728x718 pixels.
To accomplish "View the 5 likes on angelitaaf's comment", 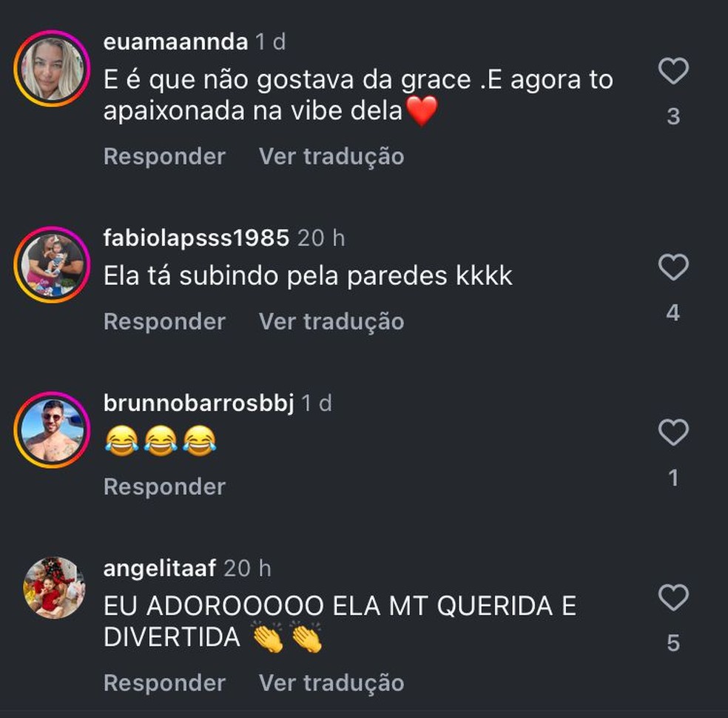I will tap(673, 643).
